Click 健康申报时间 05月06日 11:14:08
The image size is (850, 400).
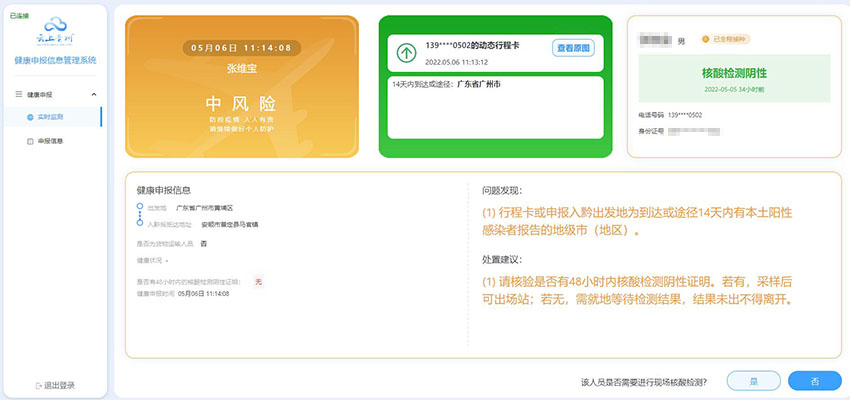[183, 293]
